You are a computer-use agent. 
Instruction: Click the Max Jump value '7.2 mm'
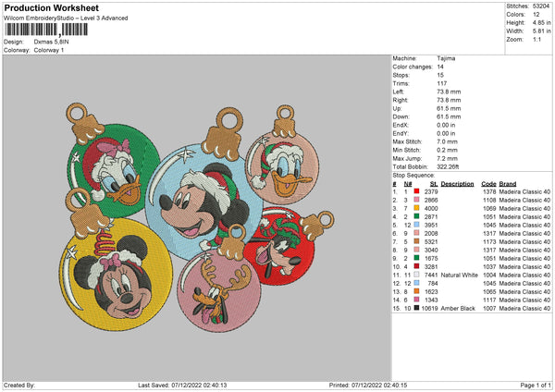point(447,158)
